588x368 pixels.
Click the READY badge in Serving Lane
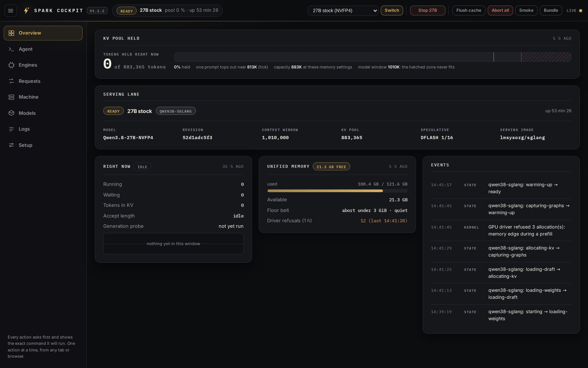[x=114, y=111]
